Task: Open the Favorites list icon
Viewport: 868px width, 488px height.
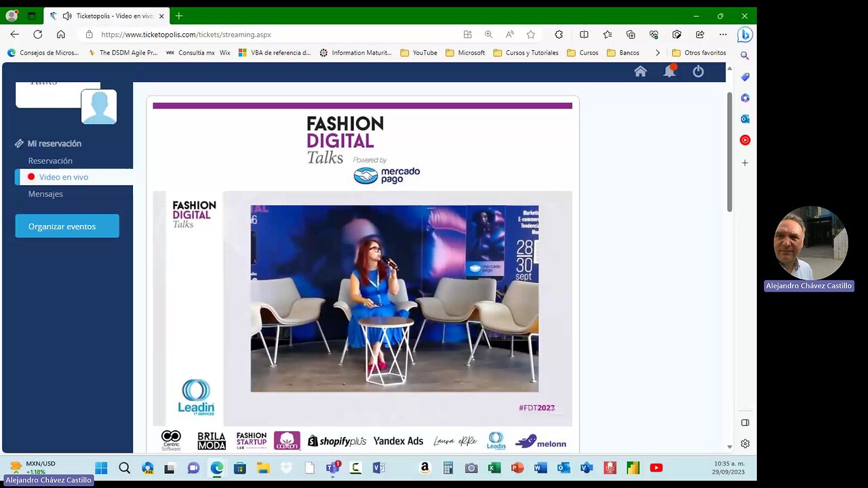Action: pyautogui.click(x=608, y=35)
